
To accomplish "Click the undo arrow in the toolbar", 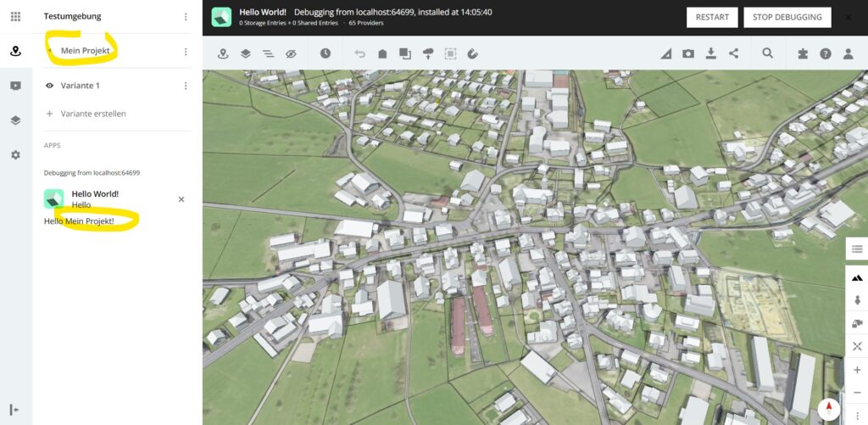I will pyautogui.click(x=359, y=53).
